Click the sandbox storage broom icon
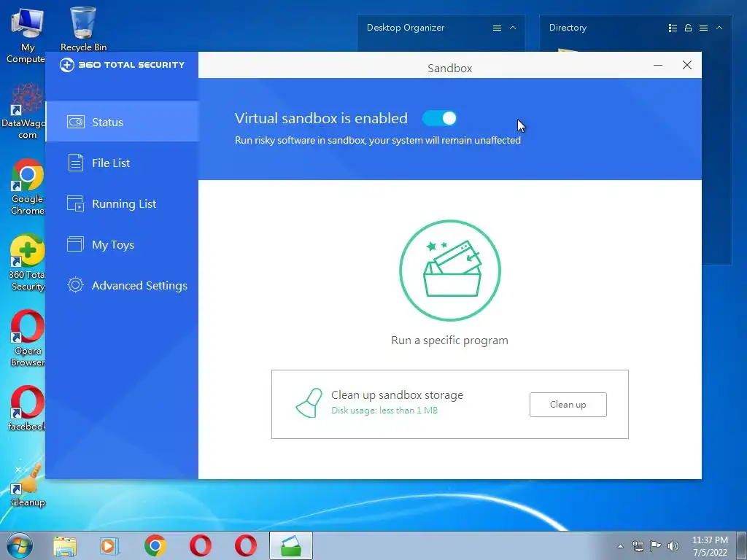This screenshot has height=560, width=747. coord(309,403)
